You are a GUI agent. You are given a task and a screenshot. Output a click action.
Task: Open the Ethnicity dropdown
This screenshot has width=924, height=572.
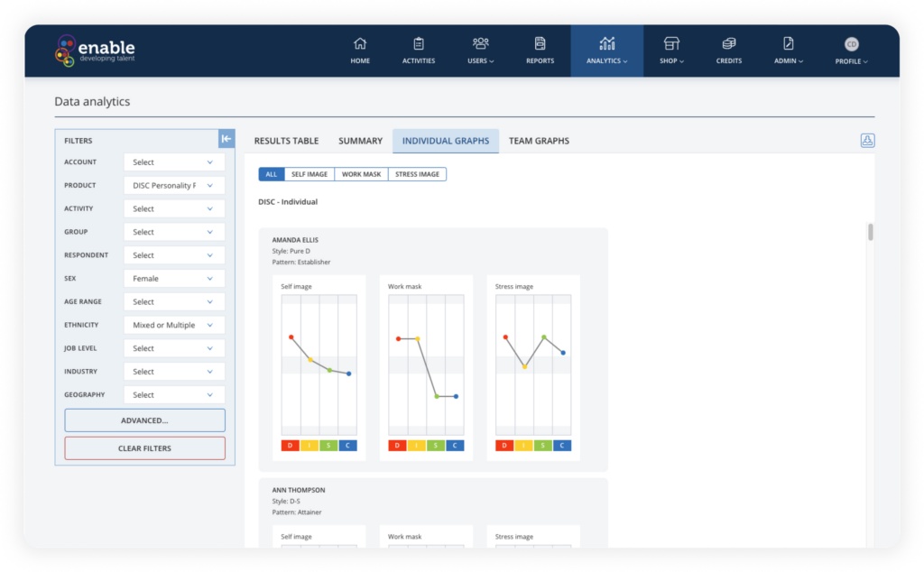pyautogui.click(x=174, y=325)
